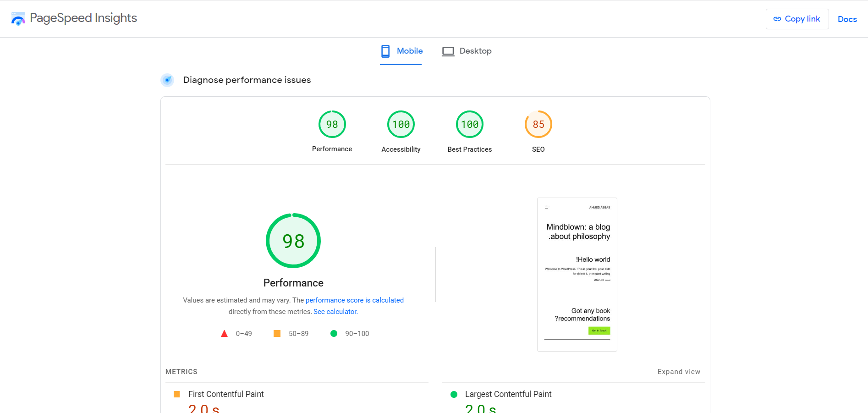Open the See calculator link
868x413 pixels.
click(335, 312)
